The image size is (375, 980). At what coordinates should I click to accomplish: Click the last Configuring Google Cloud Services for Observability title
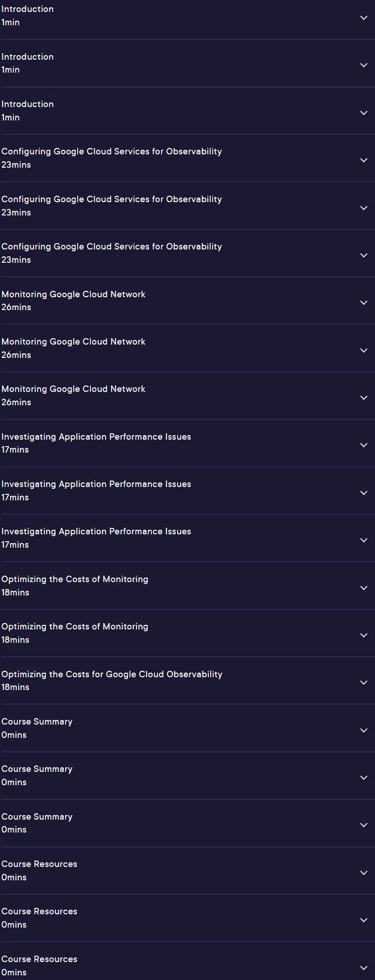click(x=112, y=246)
